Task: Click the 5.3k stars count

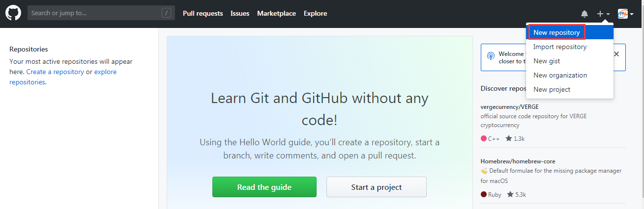Action: [x=520, y=195]
